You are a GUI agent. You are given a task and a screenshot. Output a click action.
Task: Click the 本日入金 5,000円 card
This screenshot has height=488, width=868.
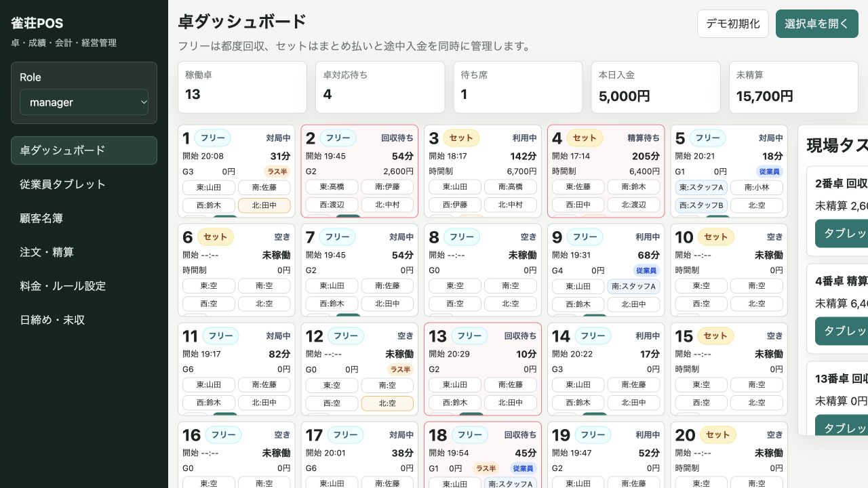click(x=656, y=87)
